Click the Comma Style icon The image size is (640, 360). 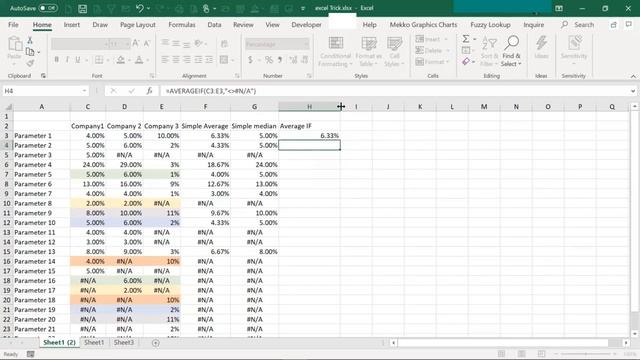(x=280, y=60)
